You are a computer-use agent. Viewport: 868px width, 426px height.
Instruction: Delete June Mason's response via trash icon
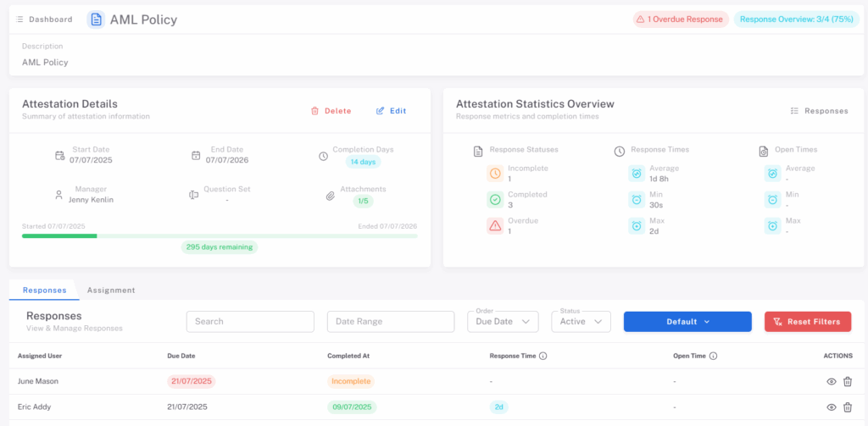tap(848, 381)
